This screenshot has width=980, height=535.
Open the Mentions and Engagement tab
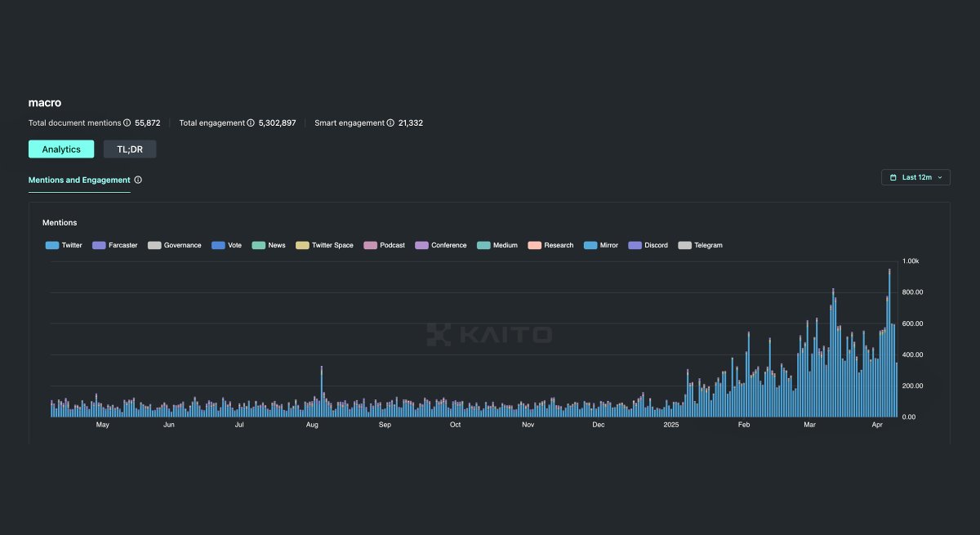pyautogui.click(x=79, y=180)
